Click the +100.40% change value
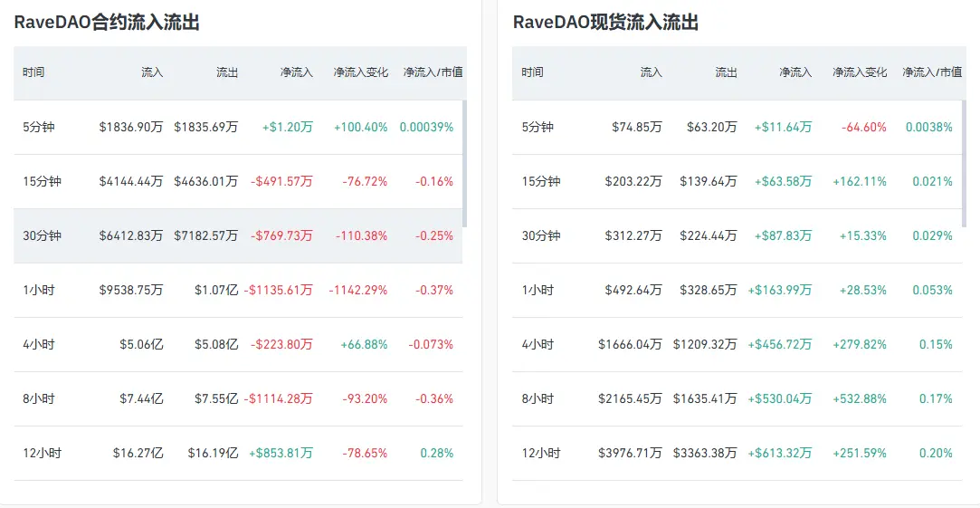The image size is (980, 508). (x=361, y=127)
